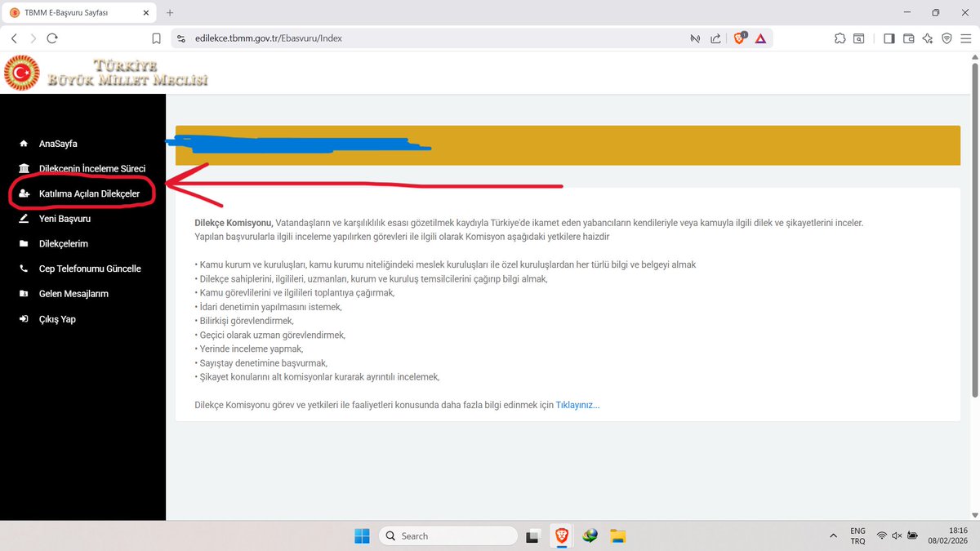
Task: Select Cep Telefonumu Güncelle menu item
Action: point(90,269)
